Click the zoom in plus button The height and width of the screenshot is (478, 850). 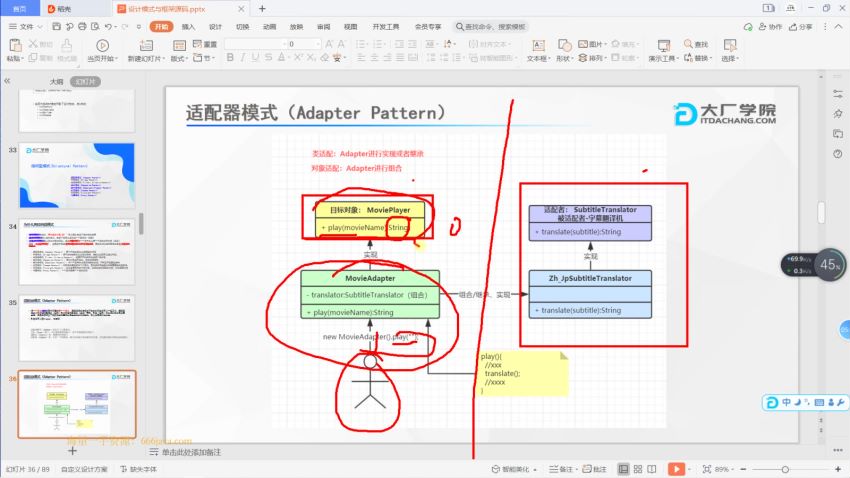coord(838,469)
